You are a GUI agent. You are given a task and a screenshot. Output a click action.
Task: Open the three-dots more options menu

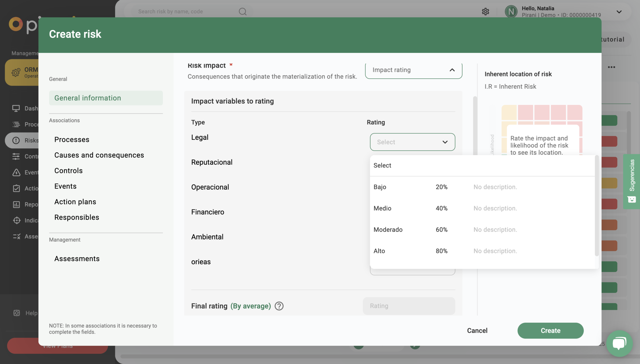(611, 67)
